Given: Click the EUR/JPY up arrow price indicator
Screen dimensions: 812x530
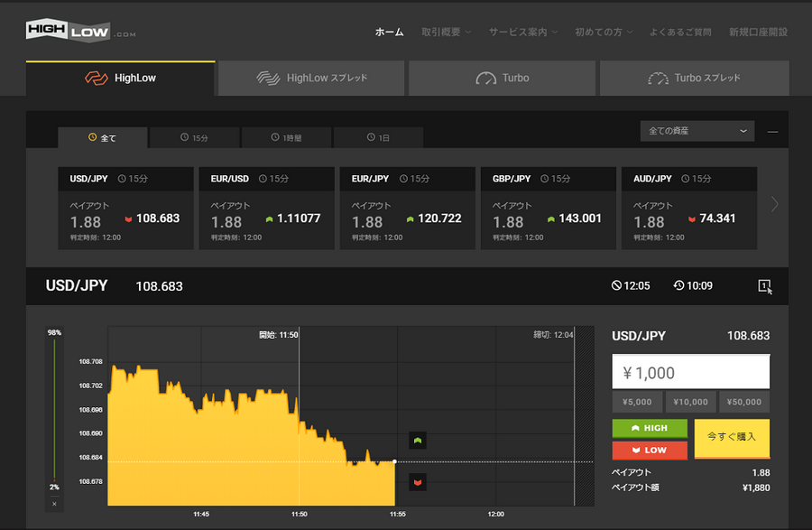Looking at the screenshot, I should (x=411, y=219).
